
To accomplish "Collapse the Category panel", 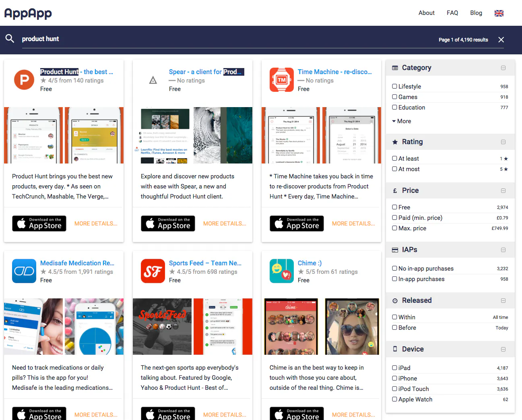I will [503, 68].
